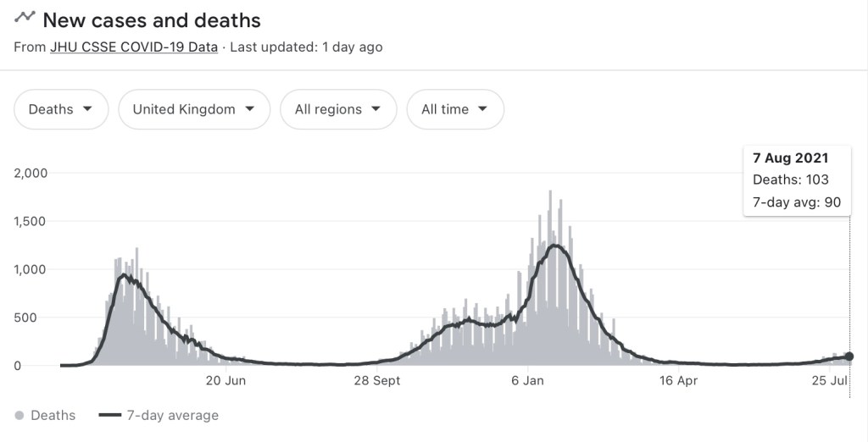Open the JHU CSSE COVID-19 Data link
868x442 pixels.
point(134,47)
